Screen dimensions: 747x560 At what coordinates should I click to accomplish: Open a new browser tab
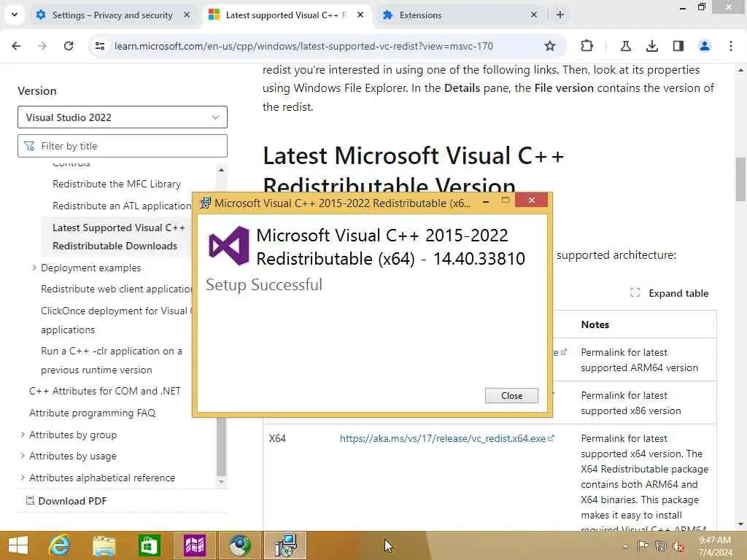click(560, 15)
